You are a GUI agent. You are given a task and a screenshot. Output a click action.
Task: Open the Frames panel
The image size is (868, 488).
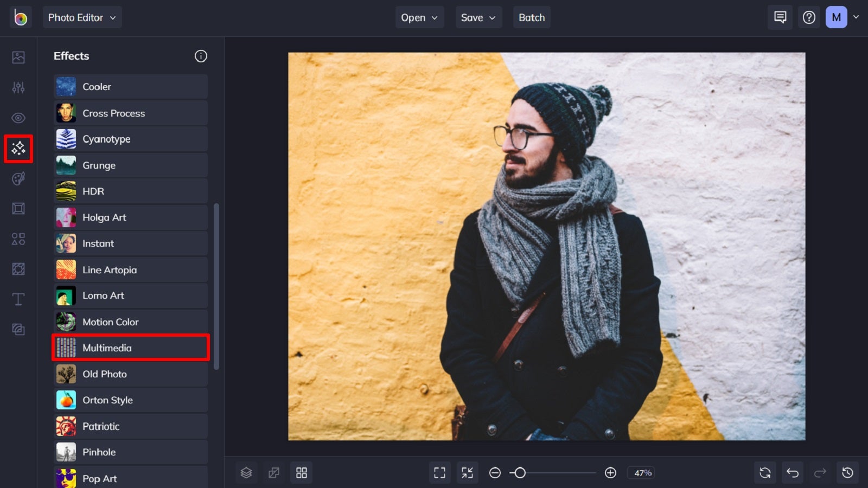[x=18, y=208]
